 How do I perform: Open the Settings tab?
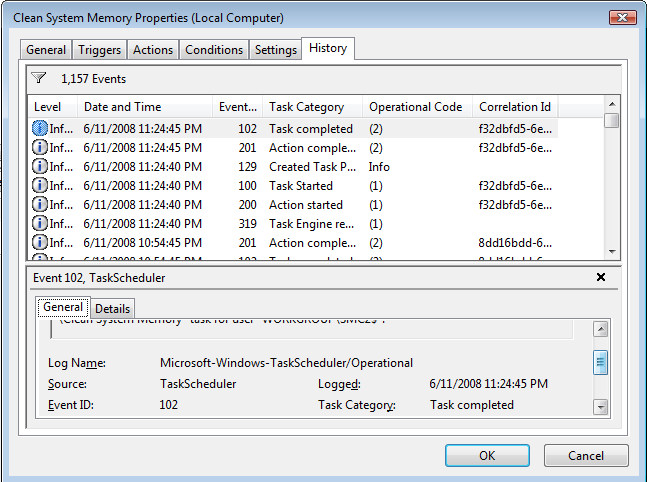[275, 50]
